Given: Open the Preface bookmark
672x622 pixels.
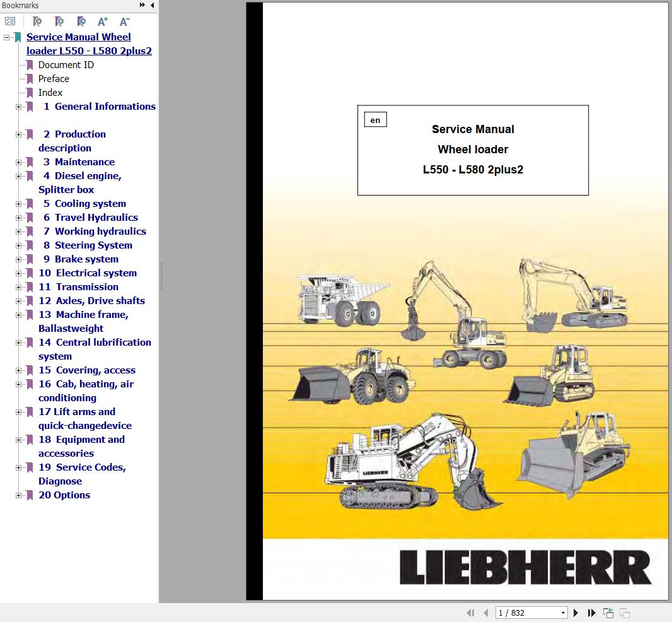Looking at the screenshot, I should coord(54,78).
